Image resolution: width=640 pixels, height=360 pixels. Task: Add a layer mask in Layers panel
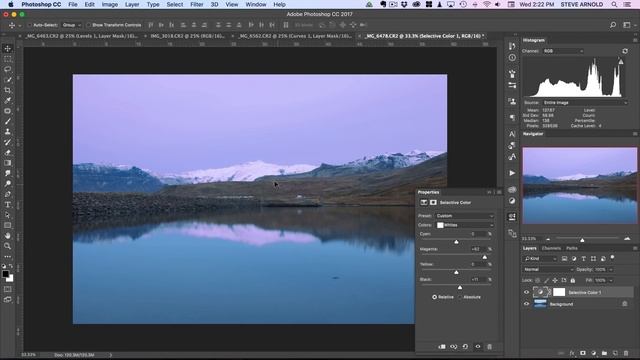(583, 353)
